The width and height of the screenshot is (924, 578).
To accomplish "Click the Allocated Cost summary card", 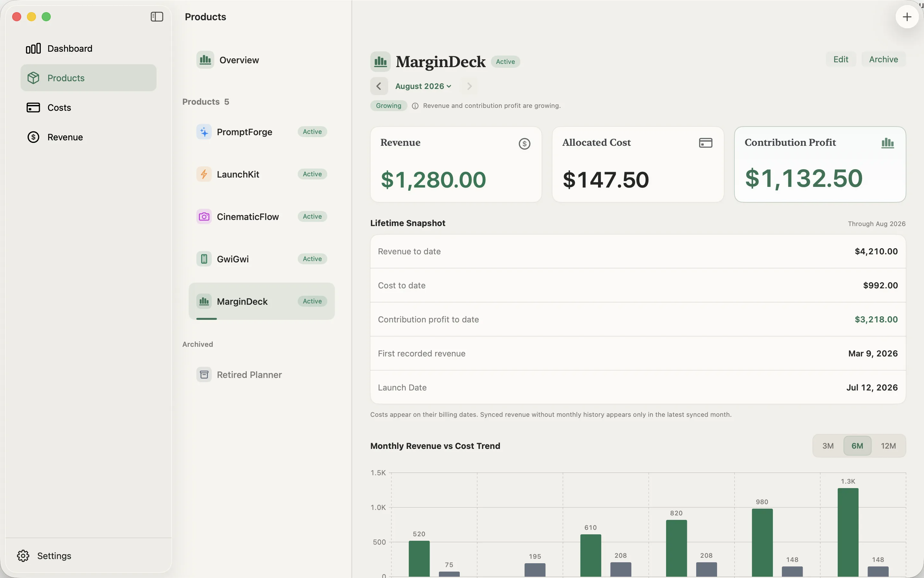I will pos(637,164).
